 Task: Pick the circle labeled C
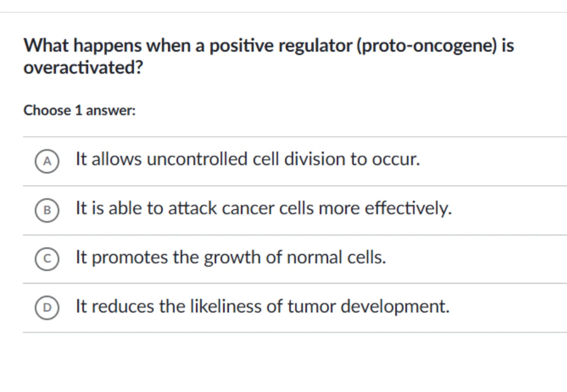[x=47, y=259]
